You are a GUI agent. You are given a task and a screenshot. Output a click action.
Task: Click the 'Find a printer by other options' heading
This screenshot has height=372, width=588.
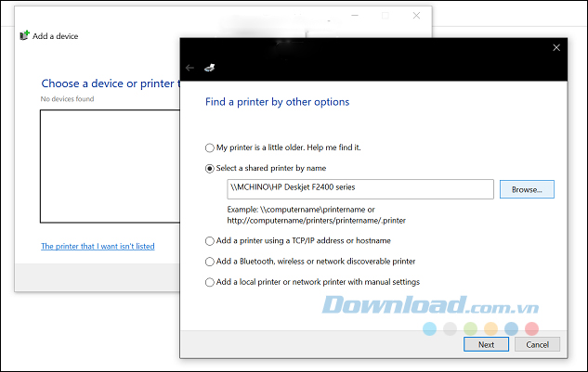tap(277, 102)
